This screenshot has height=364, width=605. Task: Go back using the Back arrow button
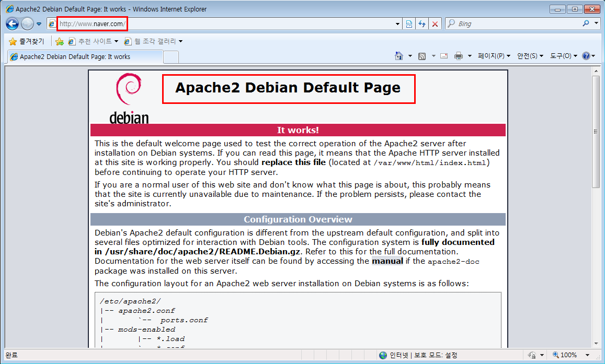coord(13,24)
